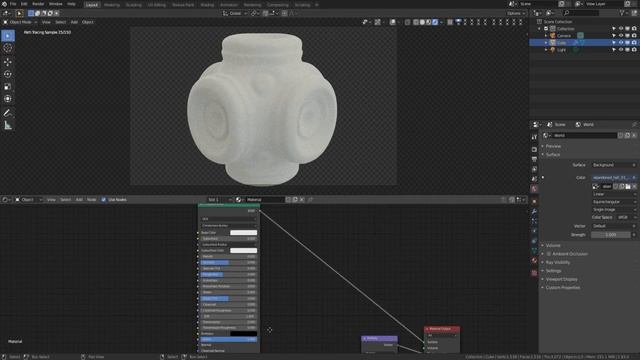The image size is (640, 360).
Task: Switch viewport to rendered shading
Action: [x=435, y=22]
